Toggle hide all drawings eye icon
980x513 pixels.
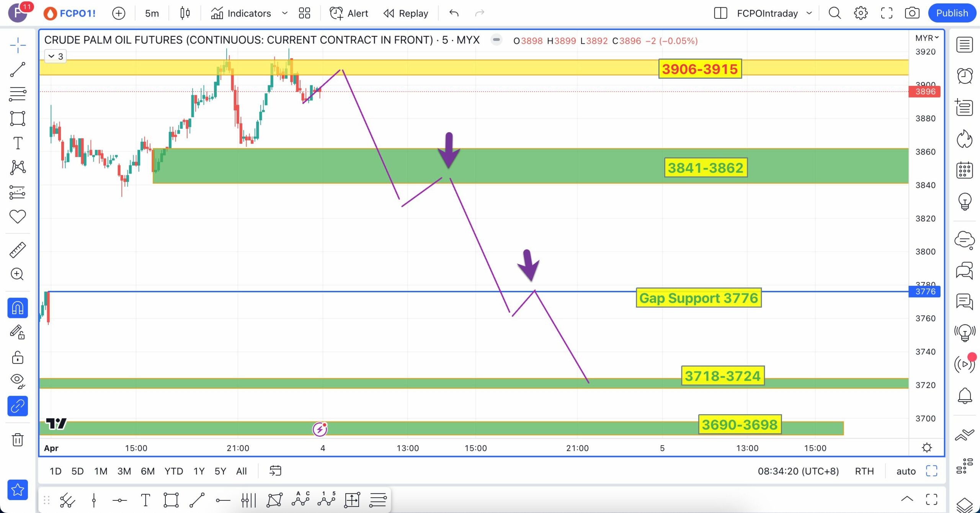18,380
